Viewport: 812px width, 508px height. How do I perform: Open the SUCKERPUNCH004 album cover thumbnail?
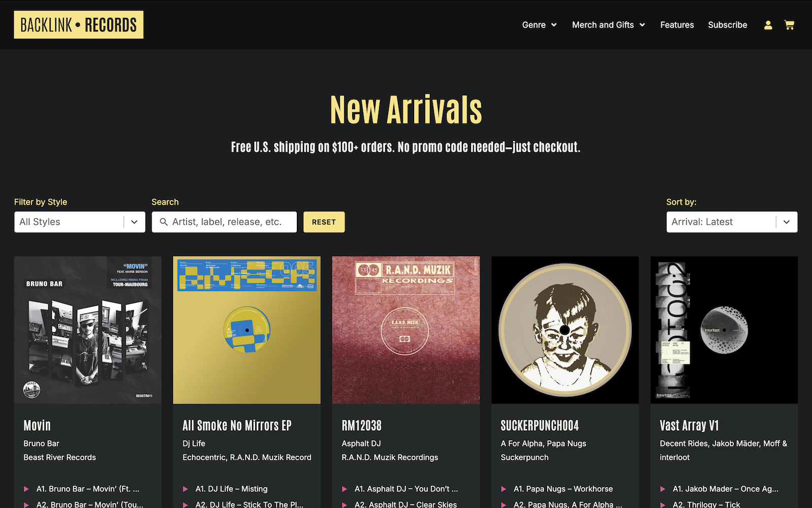(565, 330)
